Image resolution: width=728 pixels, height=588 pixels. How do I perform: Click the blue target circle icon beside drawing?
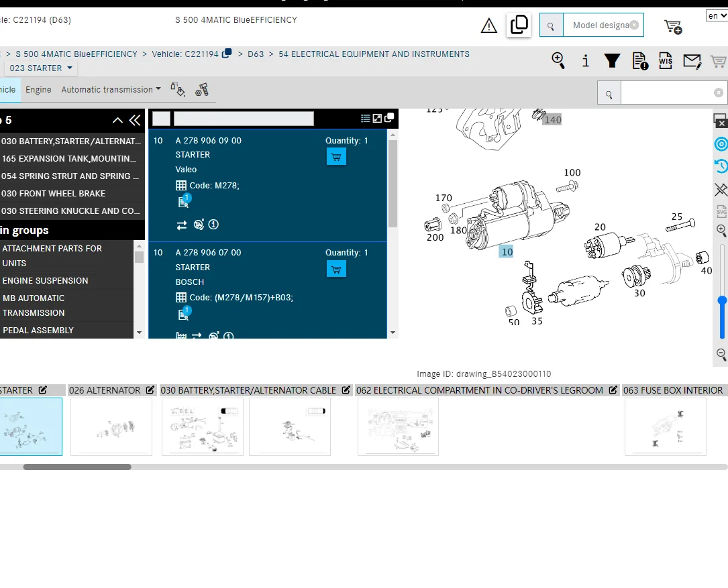point(721,144)
